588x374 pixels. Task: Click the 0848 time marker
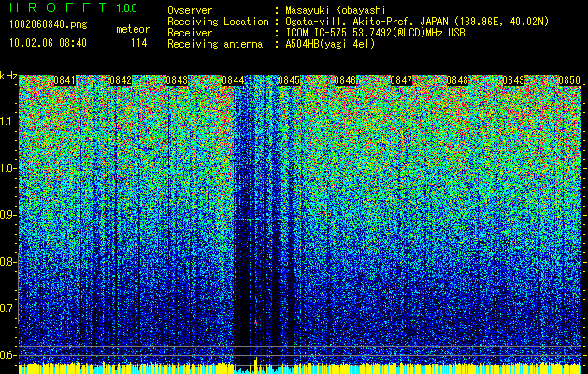point(457,80)
